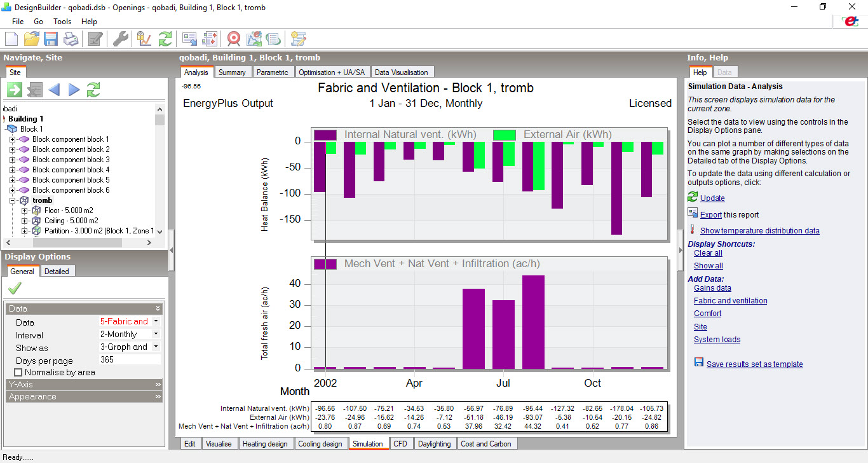This screenshot has width=868, height=463.
Task: Expand the Floor - 5.000 m2 node
Action: point(24,211)
